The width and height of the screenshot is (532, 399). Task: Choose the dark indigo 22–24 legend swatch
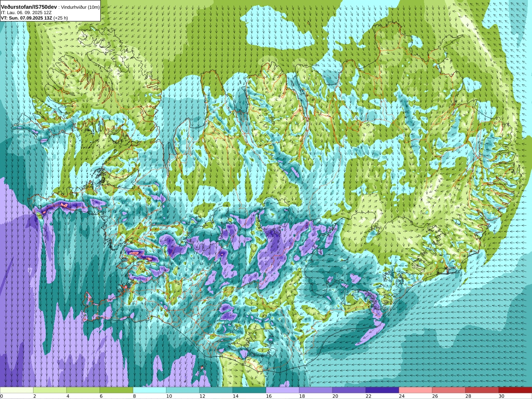[x=382, y=390]
